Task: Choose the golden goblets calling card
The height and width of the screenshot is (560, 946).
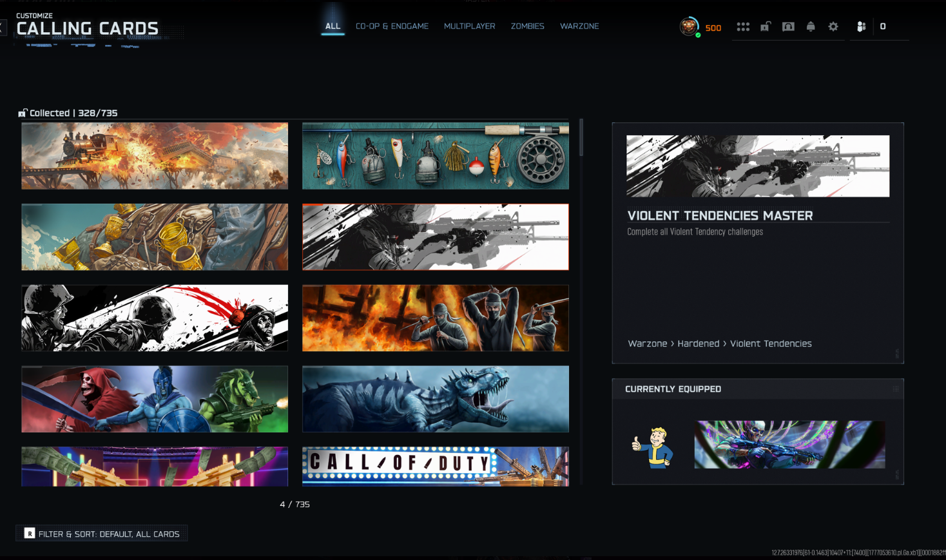Action: click(x=155, y=237)
